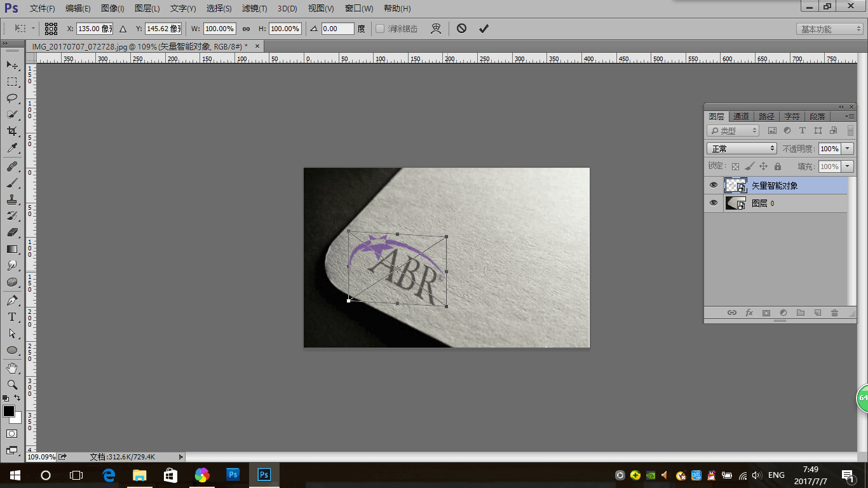Screen dimensions: 868x488
Task: Select the Zoom tool
Action: tap(12, 384)
